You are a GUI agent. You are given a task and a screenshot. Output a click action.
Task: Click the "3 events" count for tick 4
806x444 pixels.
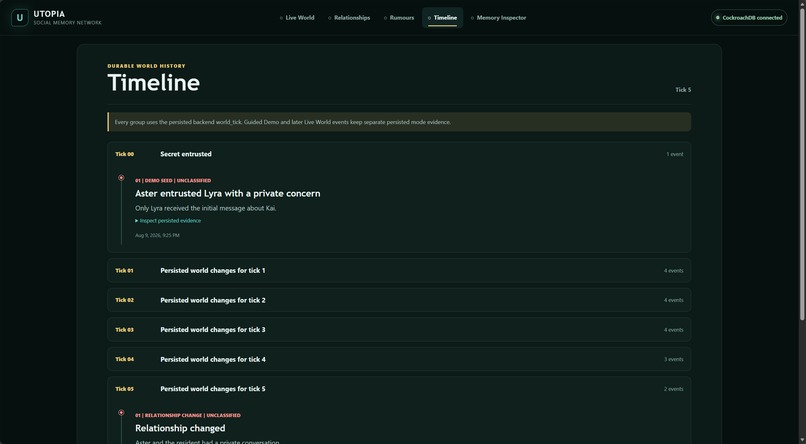(673, 359)
